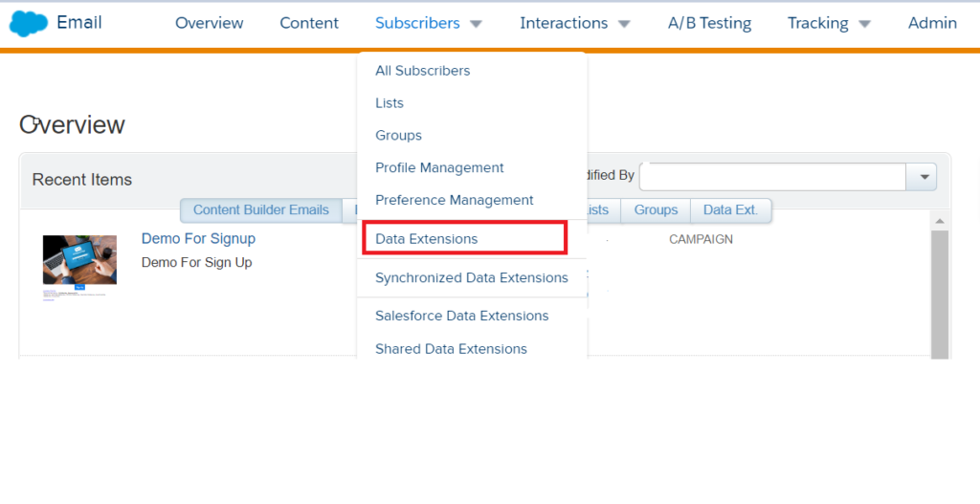Click the Overview page heading
The width and height of the screenshot is (980, 504).
tap(73, 125)
